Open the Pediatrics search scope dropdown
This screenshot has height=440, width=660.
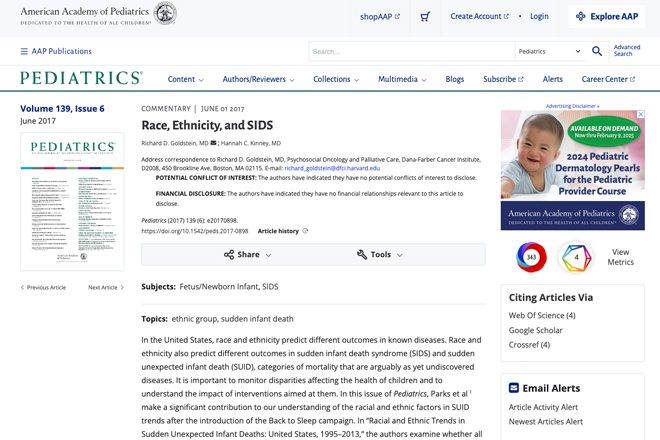click(x=549, y=51)
